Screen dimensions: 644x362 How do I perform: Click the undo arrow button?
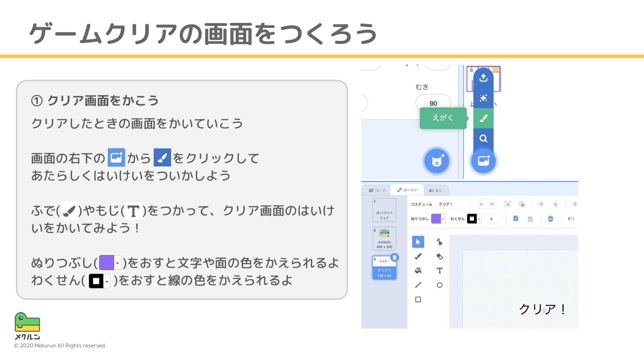point(482,204)
